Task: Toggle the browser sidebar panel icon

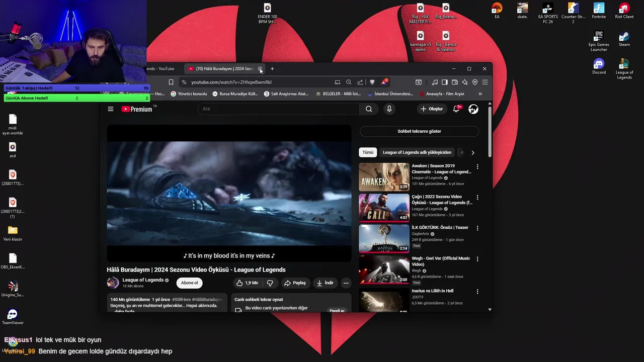Action: coord(445,82)
